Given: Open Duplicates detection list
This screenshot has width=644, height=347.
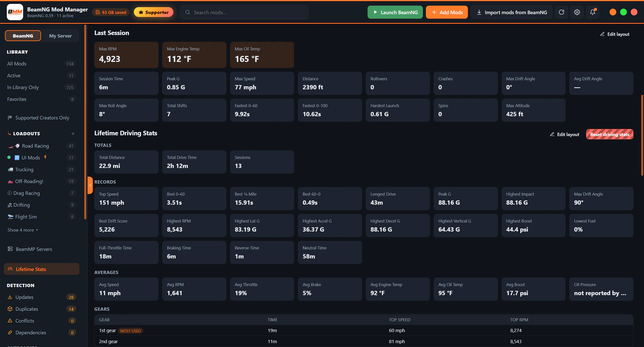Looking at the screenshot, I should (41, 309).
